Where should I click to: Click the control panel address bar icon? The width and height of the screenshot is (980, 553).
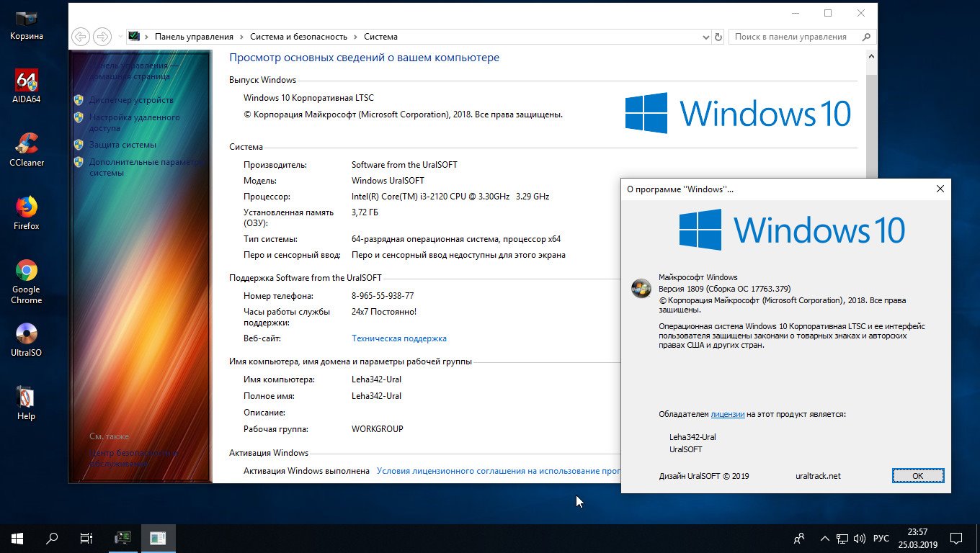tap(134, 37)
